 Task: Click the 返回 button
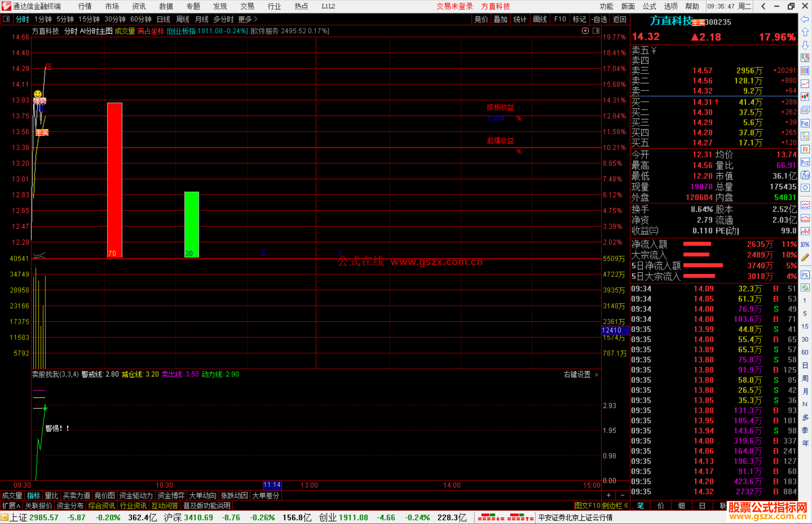click(x=619, y=19)
